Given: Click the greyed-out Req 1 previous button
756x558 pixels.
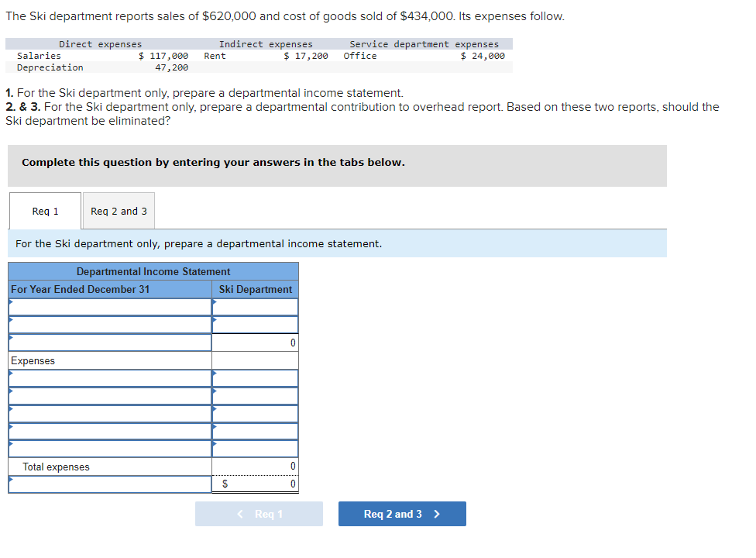Looking at the screenshot, I should [259, 514].
